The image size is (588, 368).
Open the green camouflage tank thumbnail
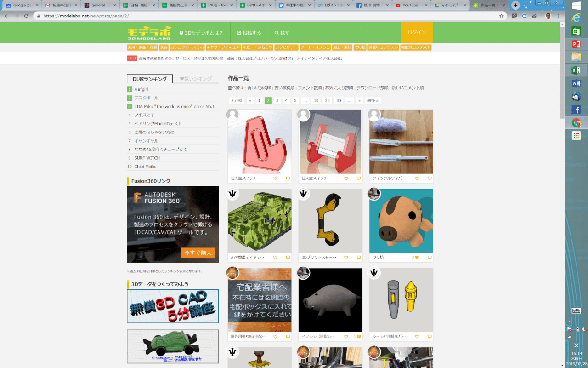click(x=260, y=221)
